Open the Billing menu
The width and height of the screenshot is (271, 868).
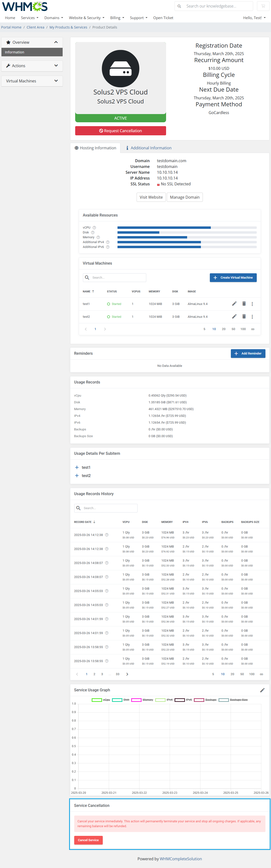click(x=117, y=18)
